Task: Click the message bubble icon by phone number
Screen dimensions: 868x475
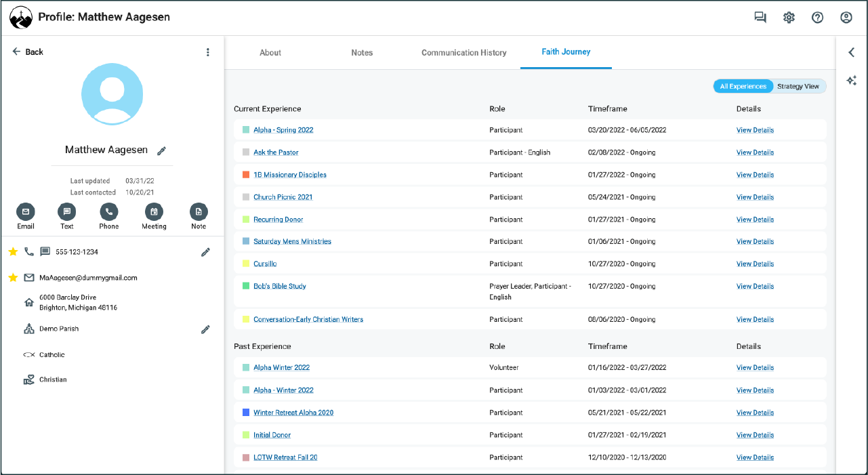Action: 45,251
